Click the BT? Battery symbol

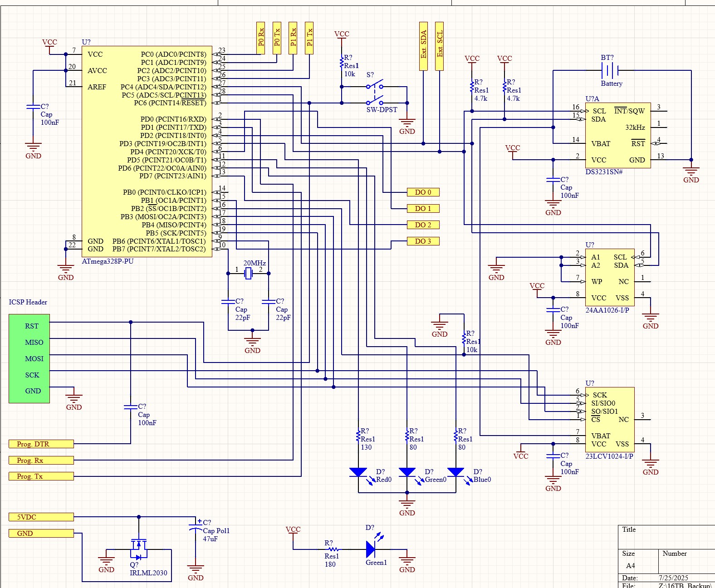pos(610,71)
